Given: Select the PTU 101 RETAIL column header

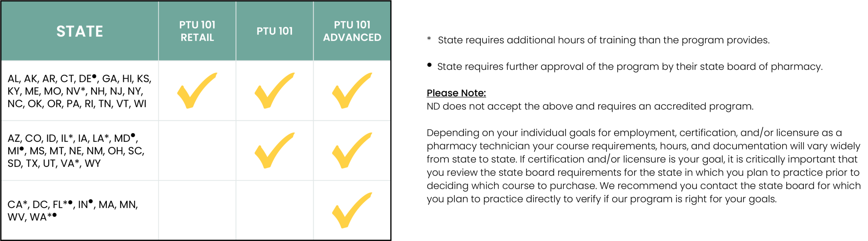Looking at the screenshot, I should coord(197,31).
